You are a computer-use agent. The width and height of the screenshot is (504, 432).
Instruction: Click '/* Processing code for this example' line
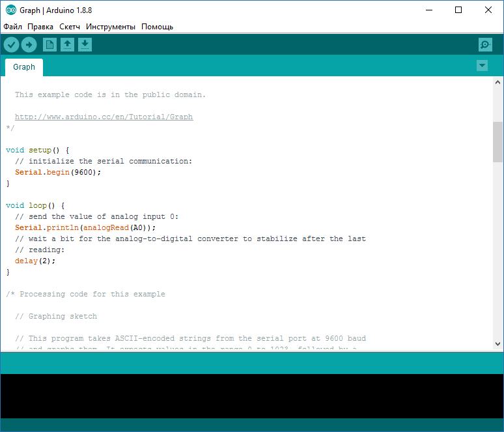(85, 295)
